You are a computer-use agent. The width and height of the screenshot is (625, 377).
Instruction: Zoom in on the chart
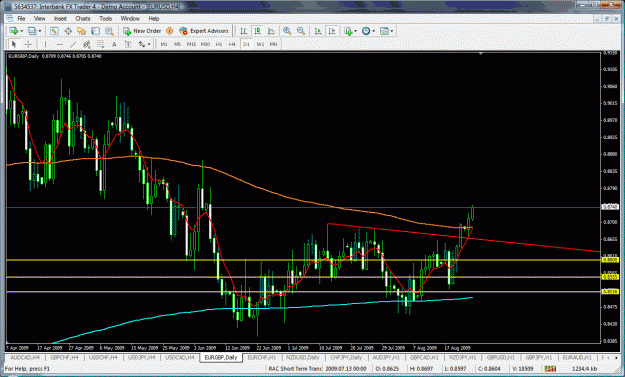287,31
